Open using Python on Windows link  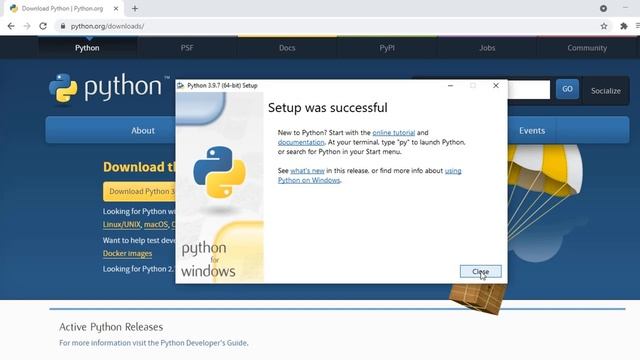click(x=309, y=180)
